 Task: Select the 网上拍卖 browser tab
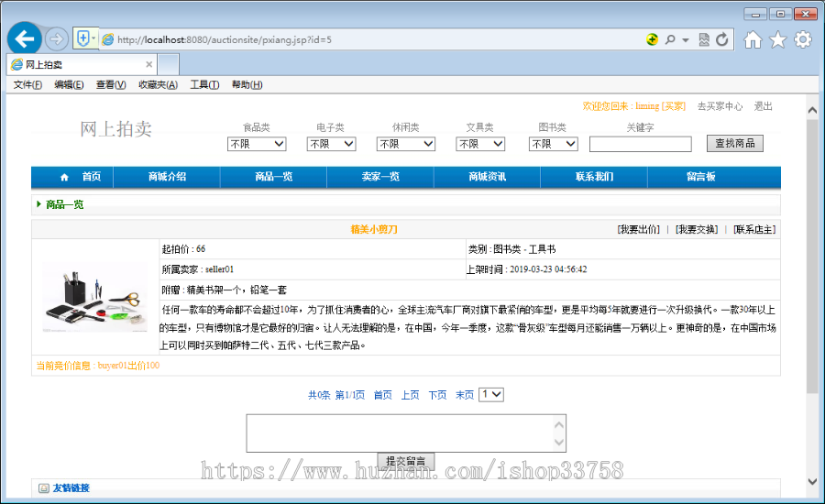[x=82, y=65]
